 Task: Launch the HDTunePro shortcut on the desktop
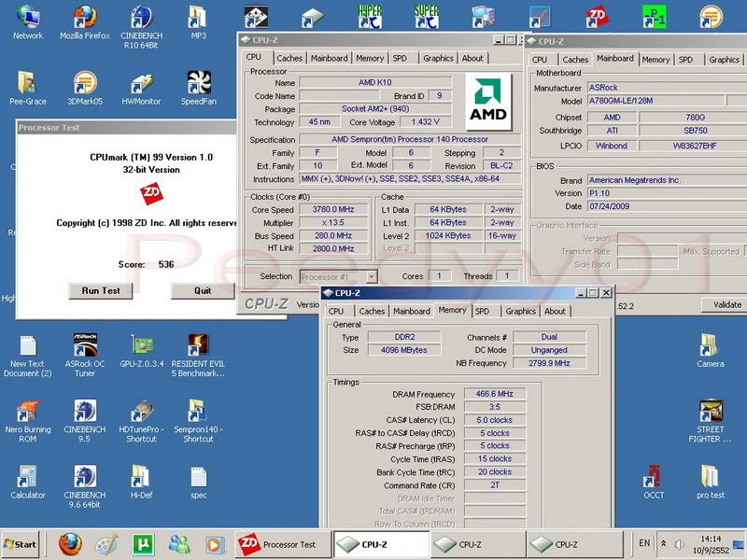point(142,422)
